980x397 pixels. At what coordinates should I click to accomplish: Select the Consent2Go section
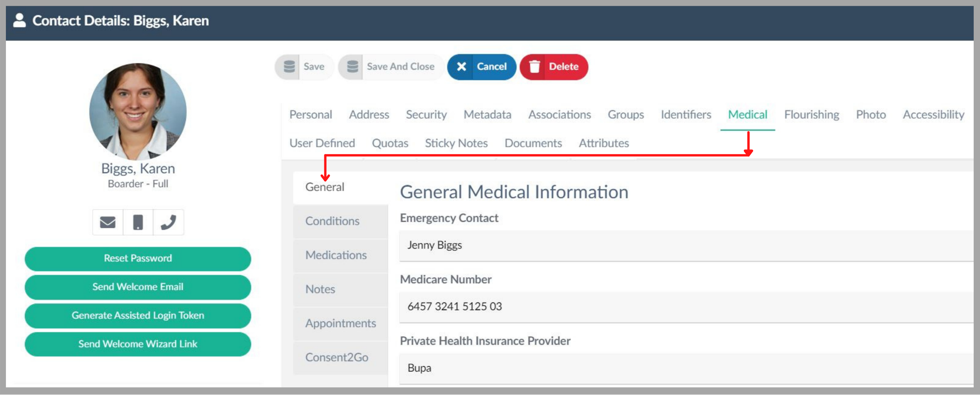[x=336, y=357]
